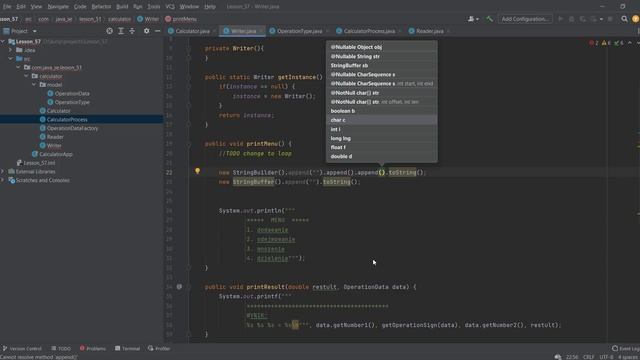This screenshot has height=360, width=640.
Task: Click the user account avatar icon
Action: pos(636,19)
